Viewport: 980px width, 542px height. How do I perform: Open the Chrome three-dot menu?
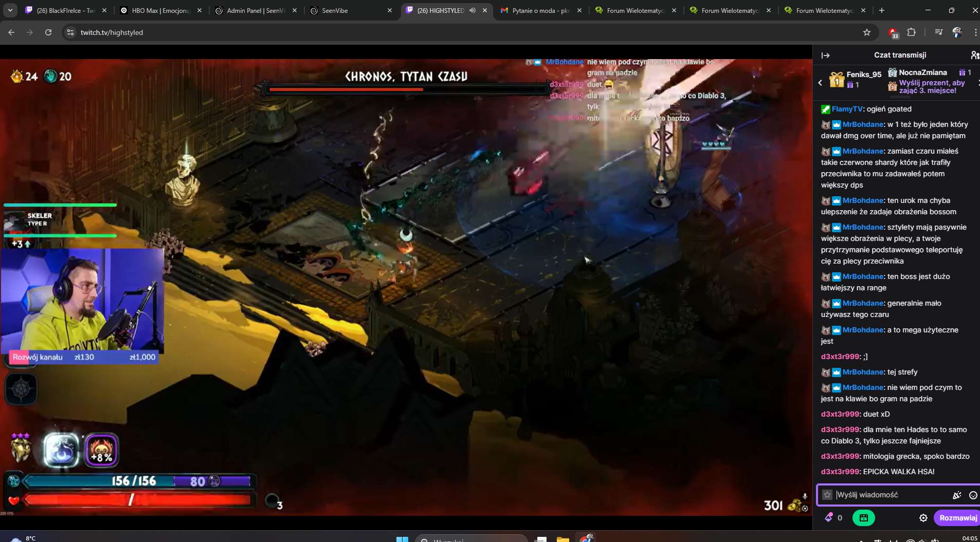point(975,32)
